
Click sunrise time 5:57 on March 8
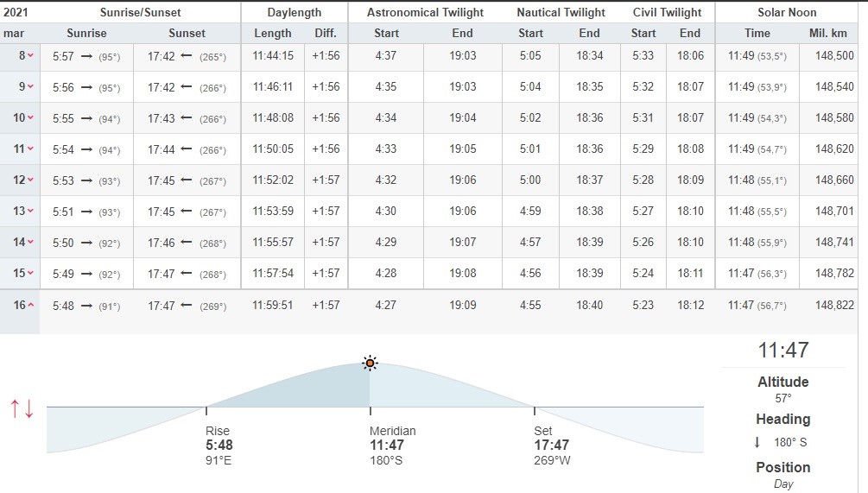pyautogui.click(x=63, y=56)
